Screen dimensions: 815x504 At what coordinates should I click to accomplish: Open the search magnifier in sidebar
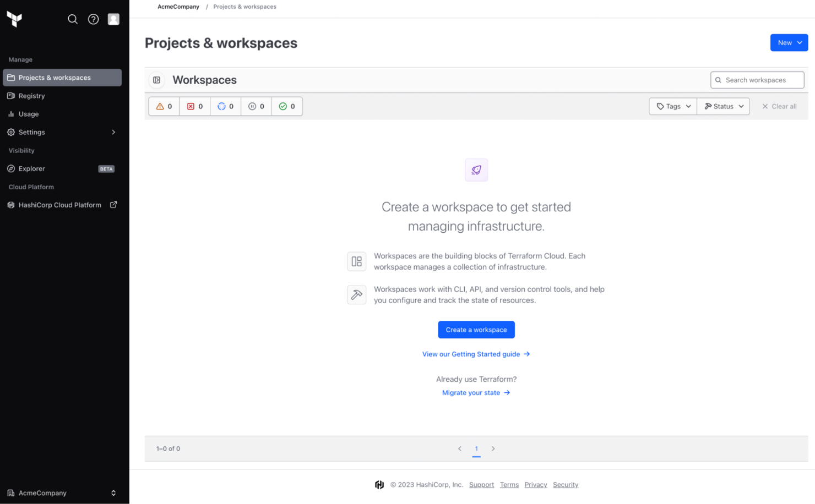[x=73, y=19]
